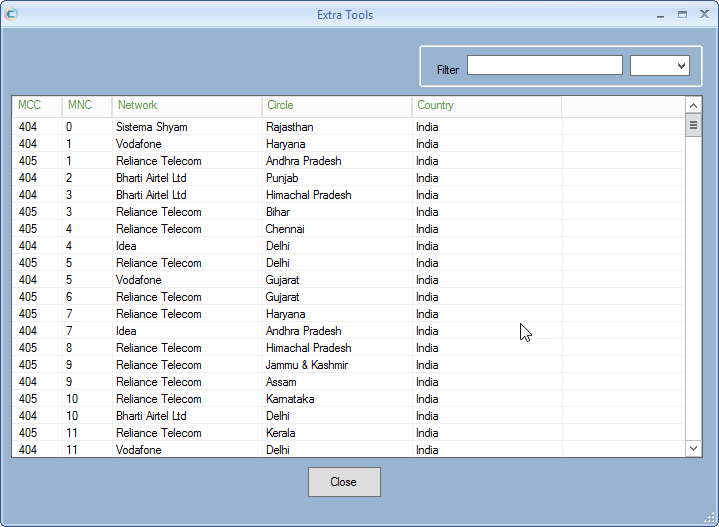Select Vodafone Gujarat row

point(348,279)
